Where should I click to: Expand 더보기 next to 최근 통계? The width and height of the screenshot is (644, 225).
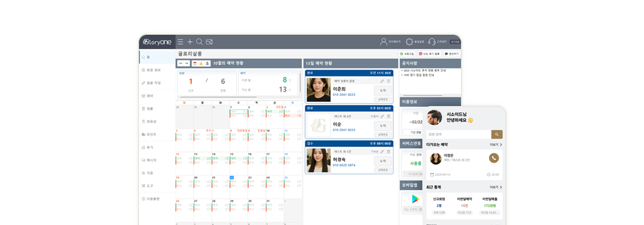tap(496, 187)
